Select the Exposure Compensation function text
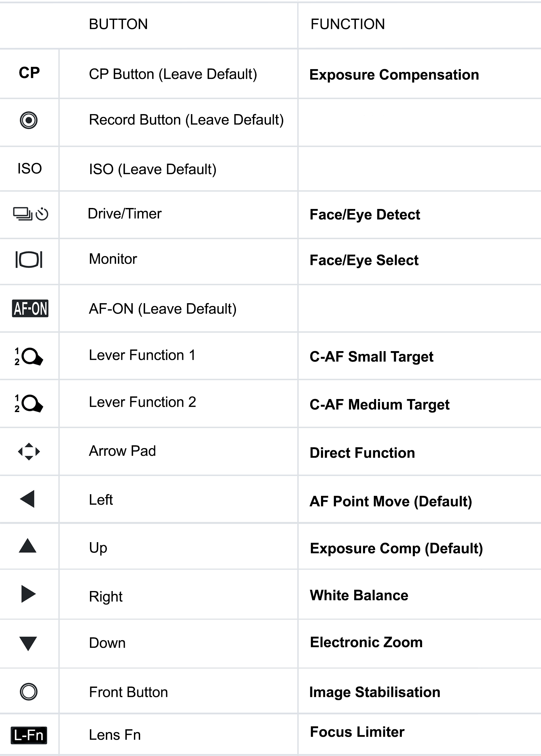This screenshot has width=541, height=756. click(x=394, y=75)
